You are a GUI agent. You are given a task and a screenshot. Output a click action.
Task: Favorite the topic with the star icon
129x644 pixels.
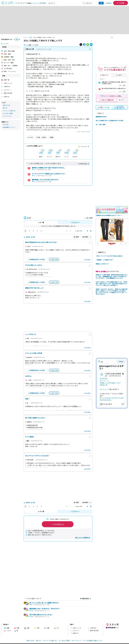(91, 40)
